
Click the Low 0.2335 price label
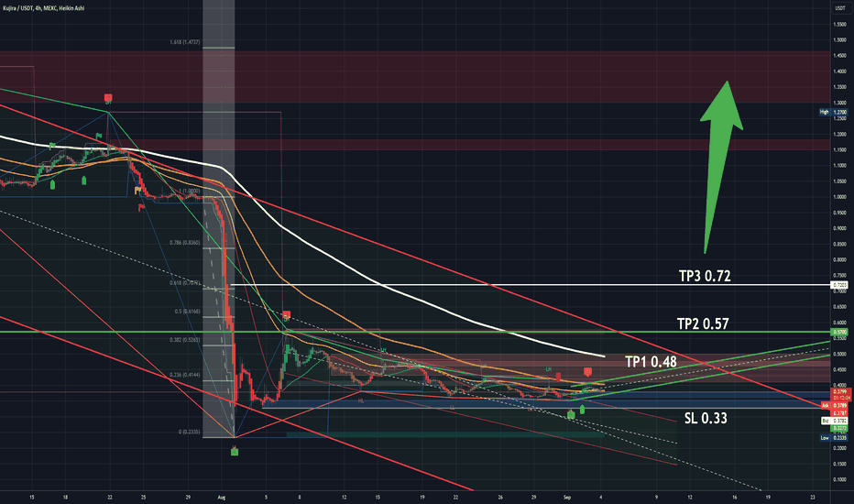[833, 437]
